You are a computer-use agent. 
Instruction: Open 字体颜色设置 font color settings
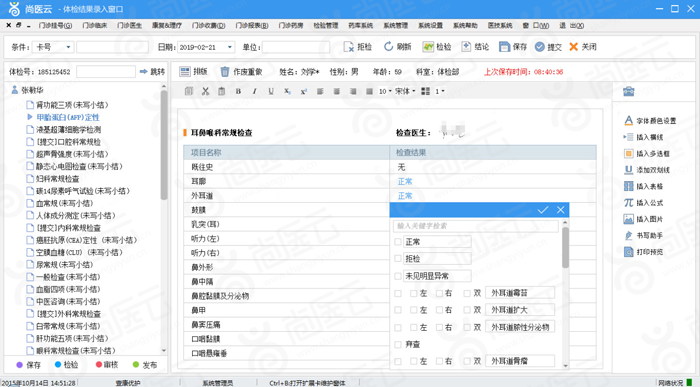(650, 121)
